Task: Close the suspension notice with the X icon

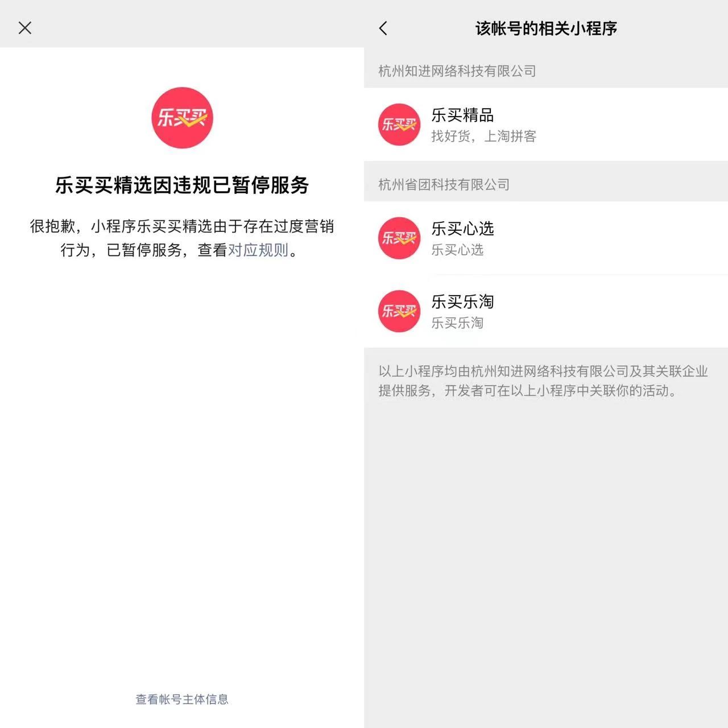Action: click(x=25, y=28)
